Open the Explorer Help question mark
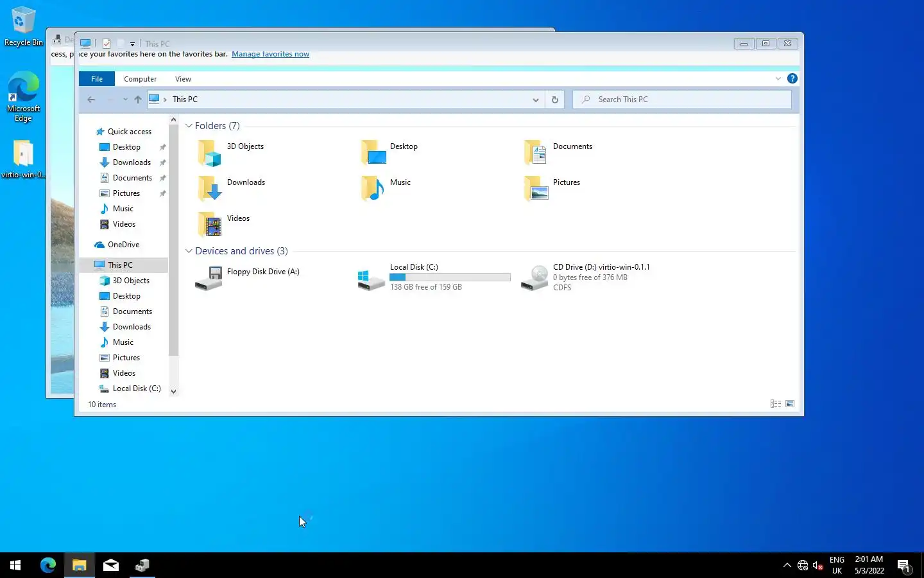This screenshot has width=924, height=578. pos(792,78)
